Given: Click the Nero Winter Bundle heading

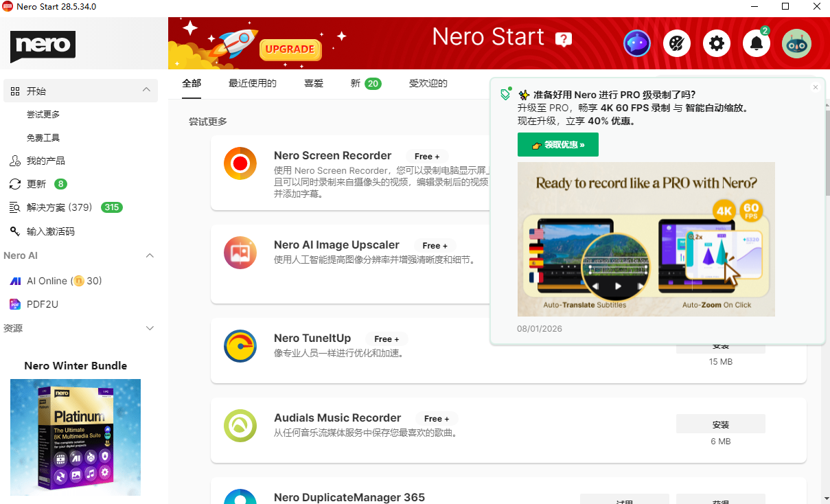Looking at the screenshot, I should tap(76, 366).
